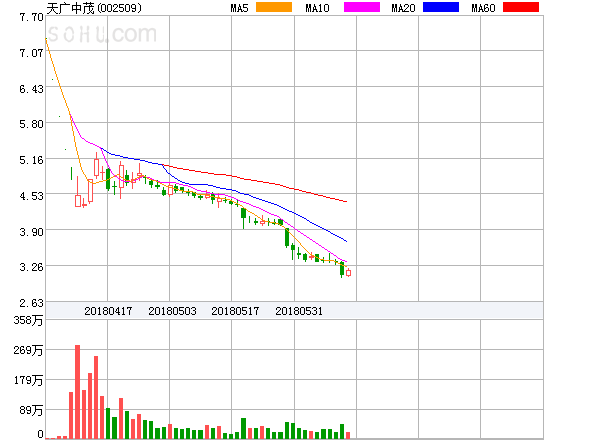This screenshot has width=600, height=440.
Task: Click the 7.70 price axis label
Action: pyautogui.click(x=31, y=17)
